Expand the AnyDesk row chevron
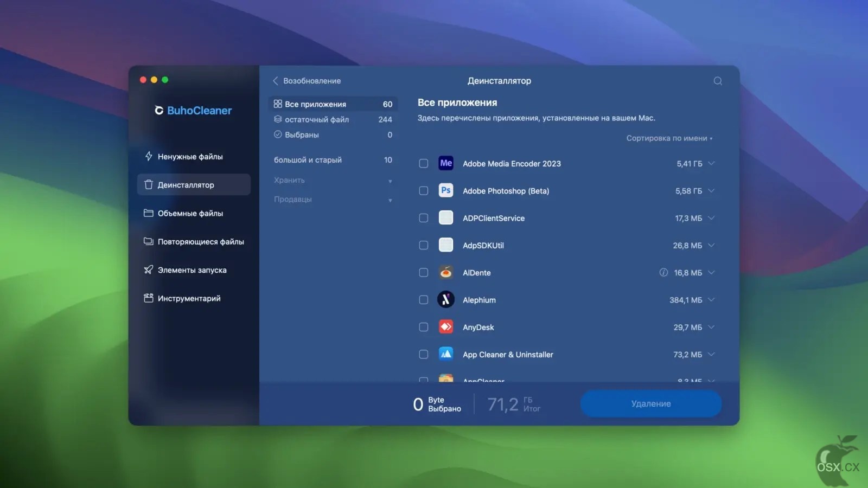Screen dimensions: 868x488 (x=711, y=327)
